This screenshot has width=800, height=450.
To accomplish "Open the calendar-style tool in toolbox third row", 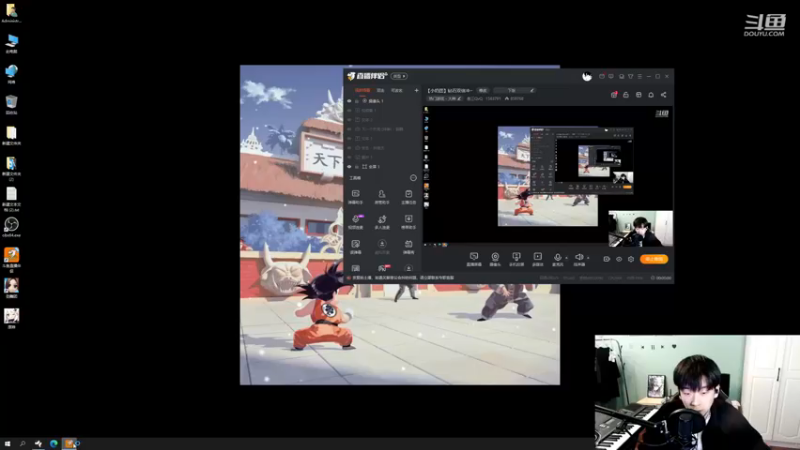I will tap(408, 246).
